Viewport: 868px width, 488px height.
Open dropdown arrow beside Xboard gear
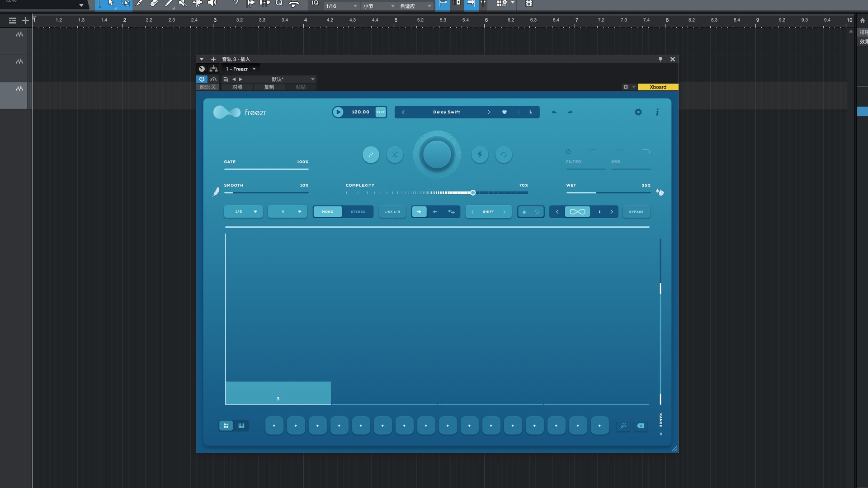click(633, 87)
